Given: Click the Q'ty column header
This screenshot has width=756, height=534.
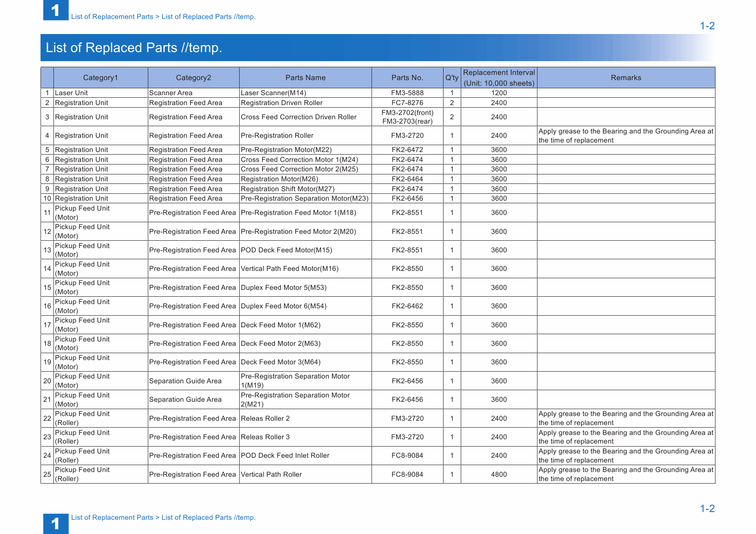Looking at the screenshot, I should tap(452, 78).
